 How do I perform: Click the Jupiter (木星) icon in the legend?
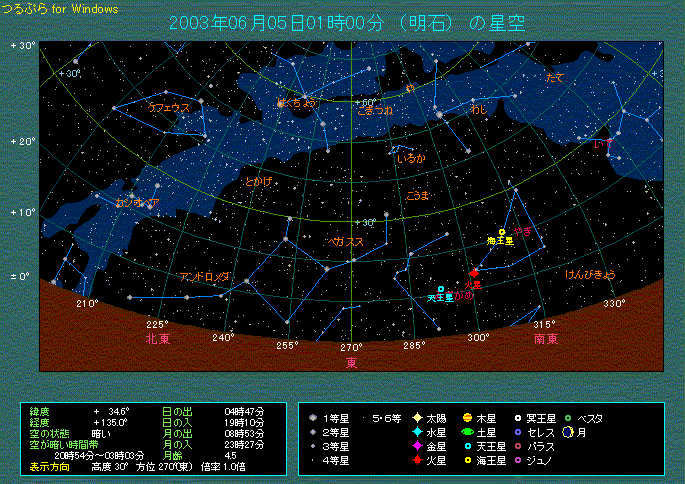467,418
